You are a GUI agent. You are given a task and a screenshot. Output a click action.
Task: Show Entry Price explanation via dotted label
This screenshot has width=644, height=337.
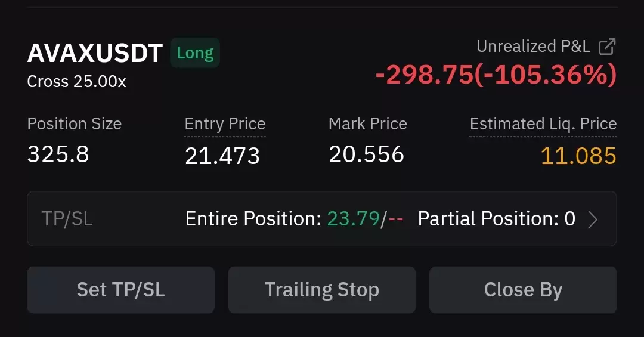[225, 124]
